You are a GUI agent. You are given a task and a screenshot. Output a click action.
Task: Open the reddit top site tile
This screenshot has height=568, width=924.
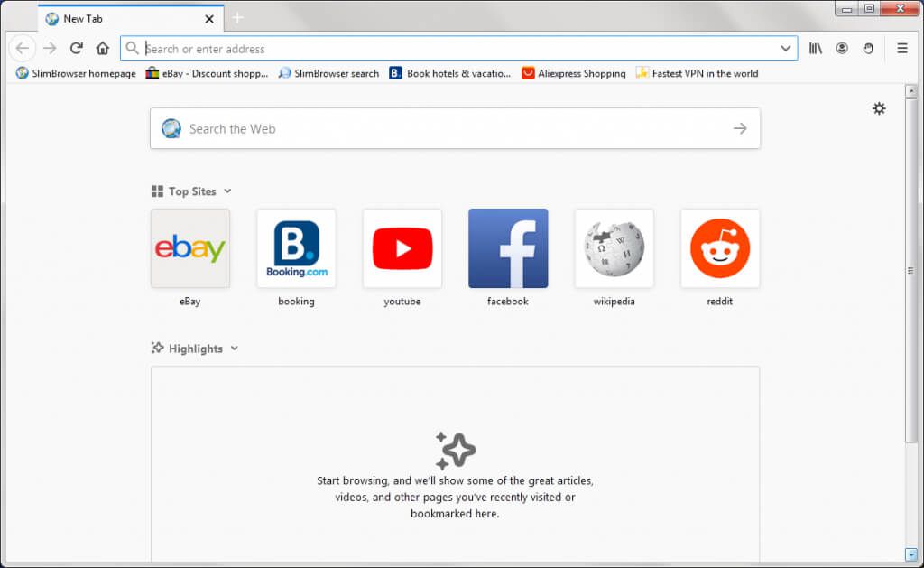click(x=720, y=249)
